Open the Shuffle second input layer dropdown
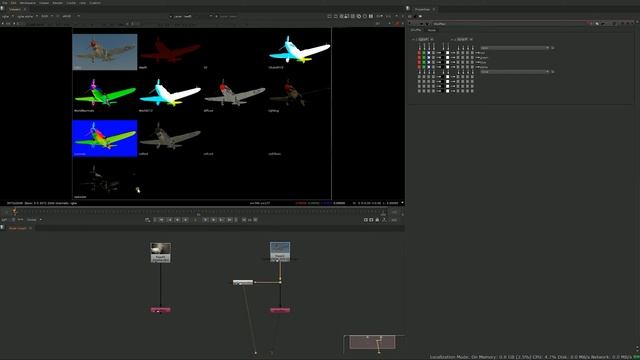Screen dimensions: 640x360 pyautogui.click(x=463, y=40)
